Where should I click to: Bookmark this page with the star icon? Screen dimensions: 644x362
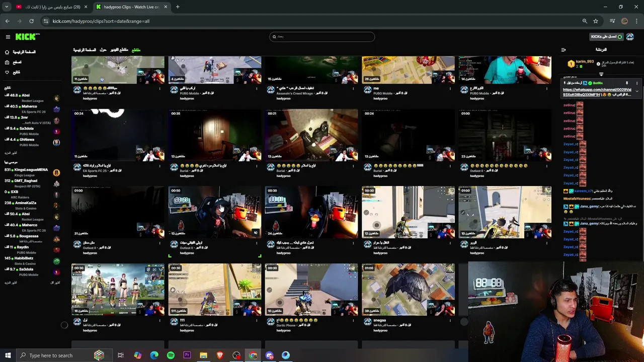(596, 21)
